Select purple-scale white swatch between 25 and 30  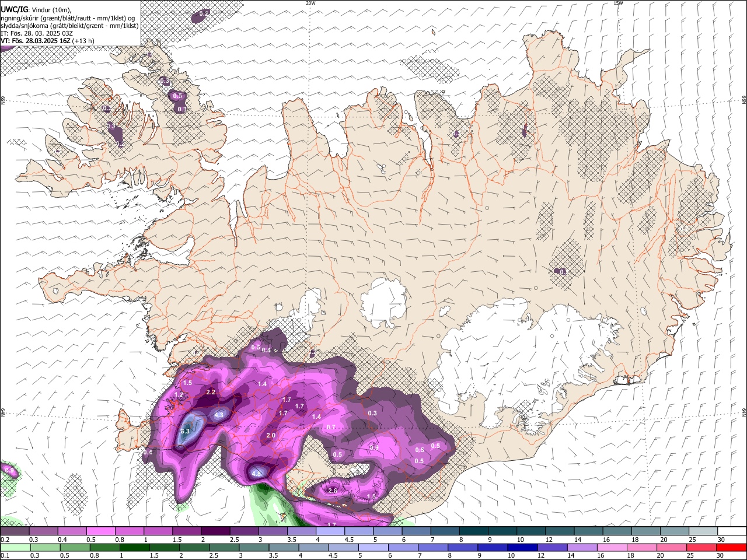(704, 531)
